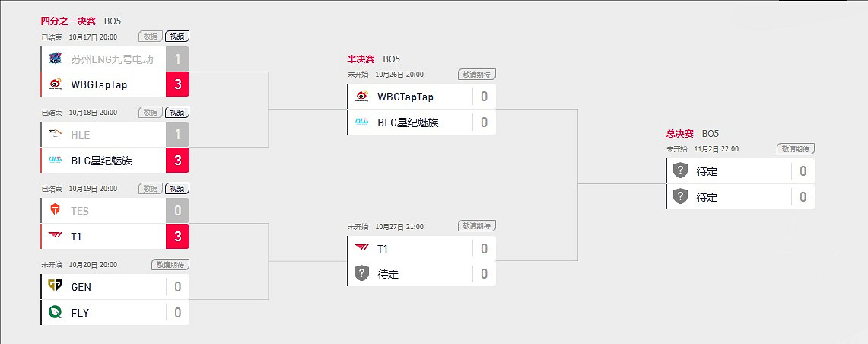Click the BLG logo in the semifinal match

coord(362,122)
